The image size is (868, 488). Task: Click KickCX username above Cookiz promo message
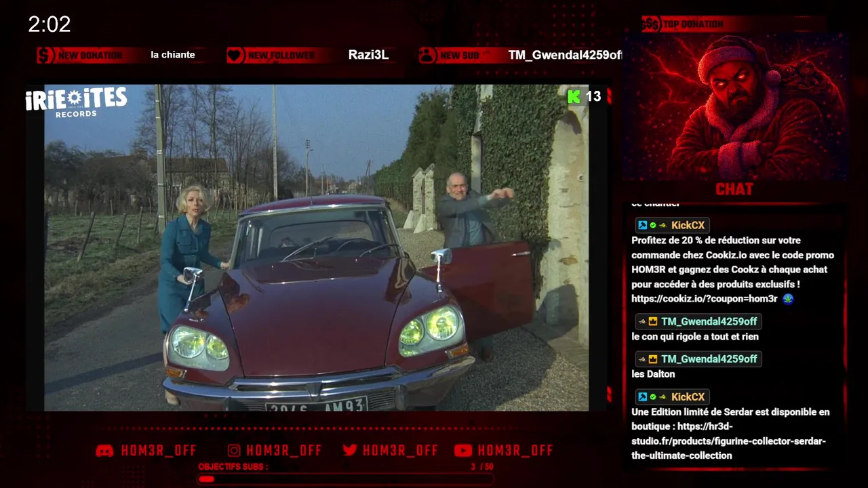[688, 226]
